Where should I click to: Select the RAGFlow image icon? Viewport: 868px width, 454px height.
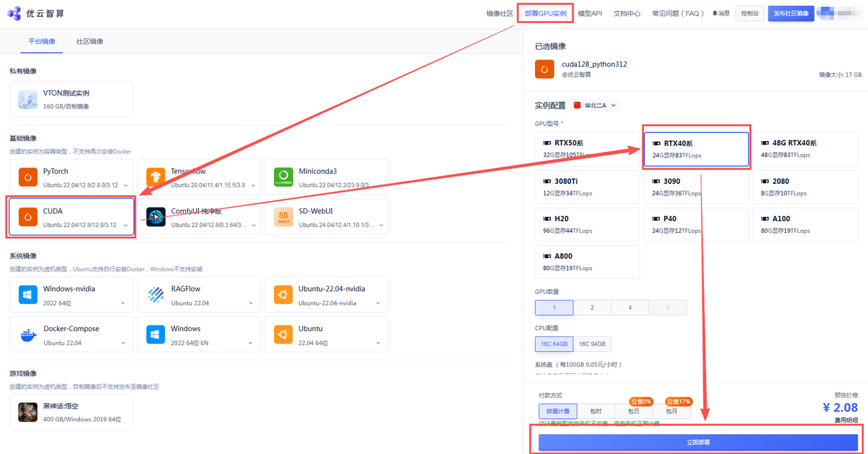[155, 295]
